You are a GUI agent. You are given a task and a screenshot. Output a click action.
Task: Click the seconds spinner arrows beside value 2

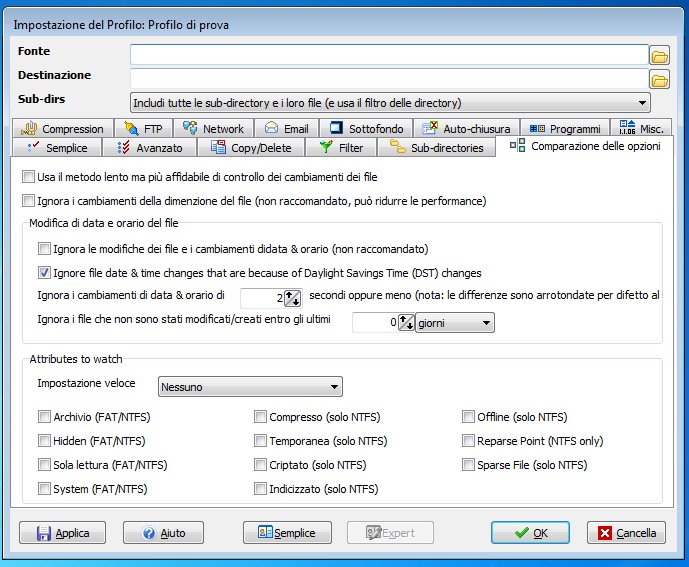tap(293, 297)
